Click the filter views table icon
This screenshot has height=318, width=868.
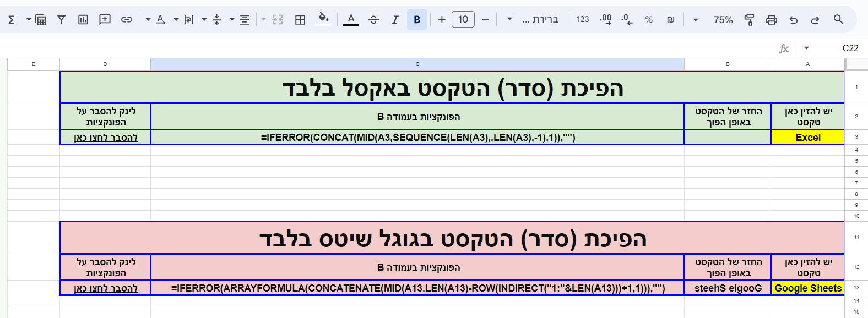(41, 20)
